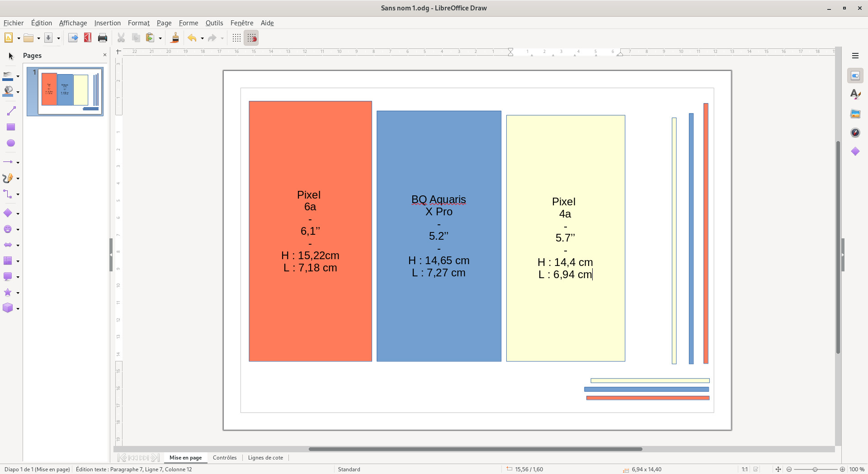This screenshot has width=868, height=474.
Task: Undo the last action
Action: (192, 38)
